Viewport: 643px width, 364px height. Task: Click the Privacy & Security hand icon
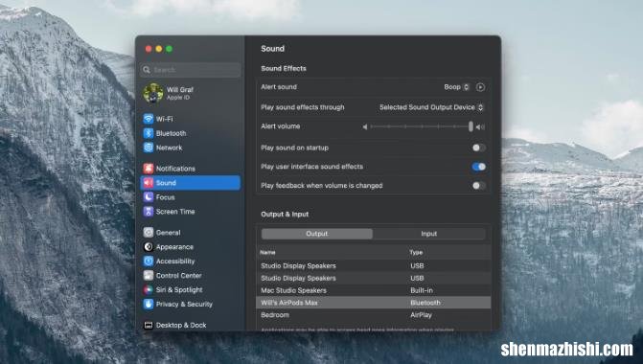pyautogui.click(x=149, y=305)
